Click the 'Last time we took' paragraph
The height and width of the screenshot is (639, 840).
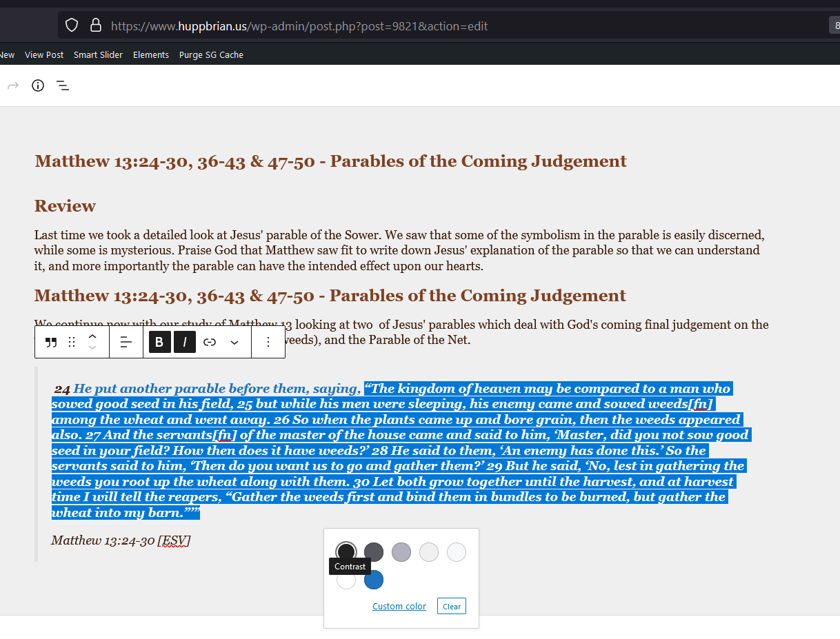tap(400, 250)
